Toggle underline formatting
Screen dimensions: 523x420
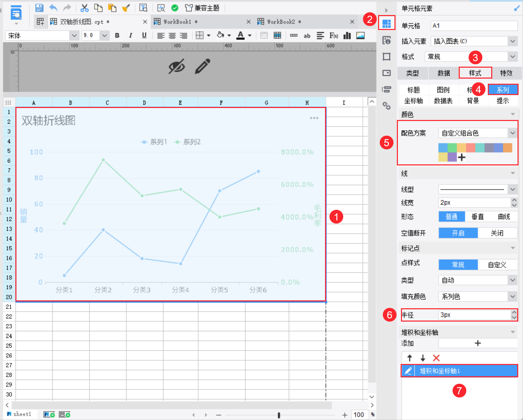(144, 35)
